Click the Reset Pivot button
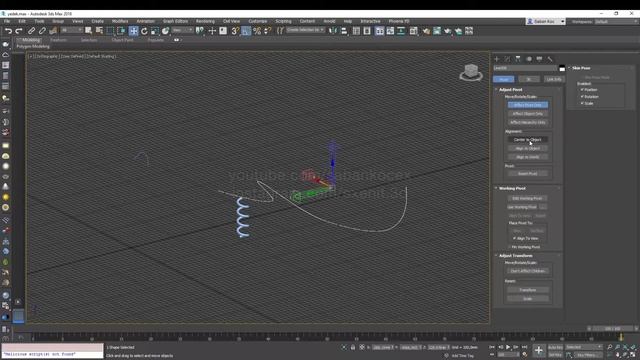This screenshot has height=360, width=640. tap(528, 173)
